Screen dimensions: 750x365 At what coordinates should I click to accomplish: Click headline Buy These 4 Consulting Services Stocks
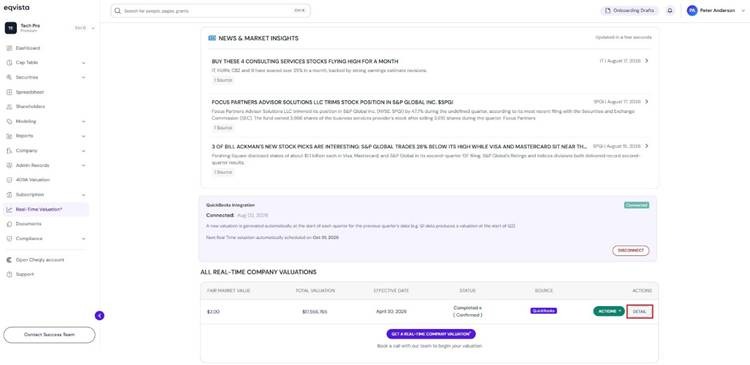pos(305,61)
